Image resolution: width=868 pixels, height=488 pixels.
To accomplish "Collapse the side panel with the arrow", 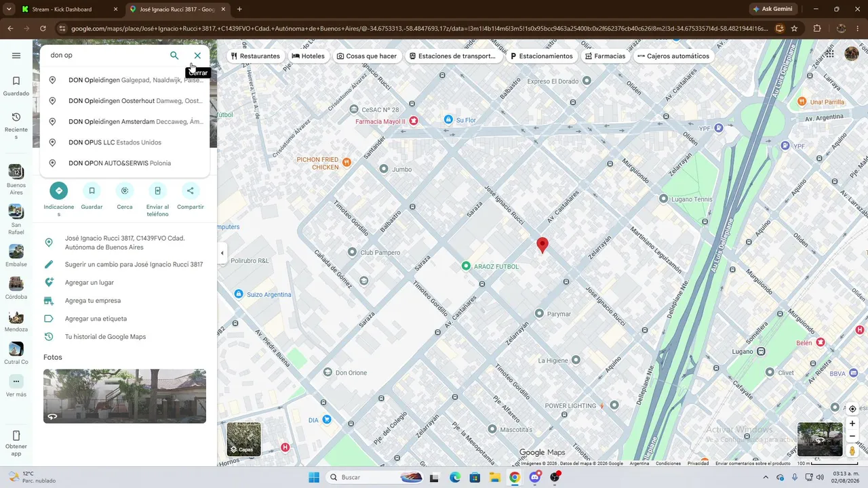I will (x=222, y=253).
